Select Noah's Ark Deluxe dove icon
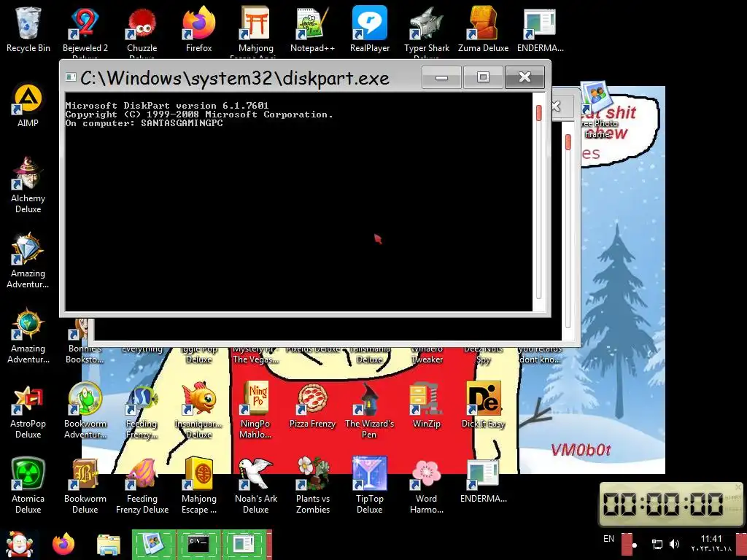Image resolution: width=747 pixels, height=560 pixels. point(256,486)
